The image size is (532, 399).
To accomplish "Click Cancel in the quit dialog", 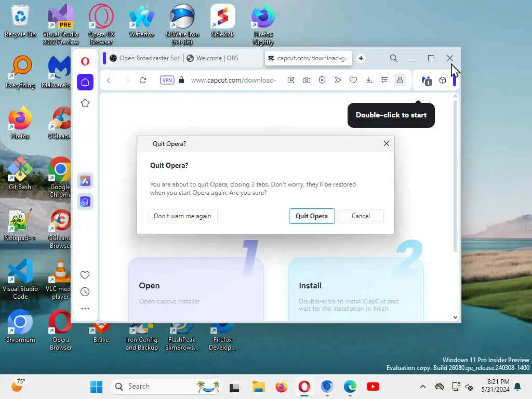I will pos(361,216).
